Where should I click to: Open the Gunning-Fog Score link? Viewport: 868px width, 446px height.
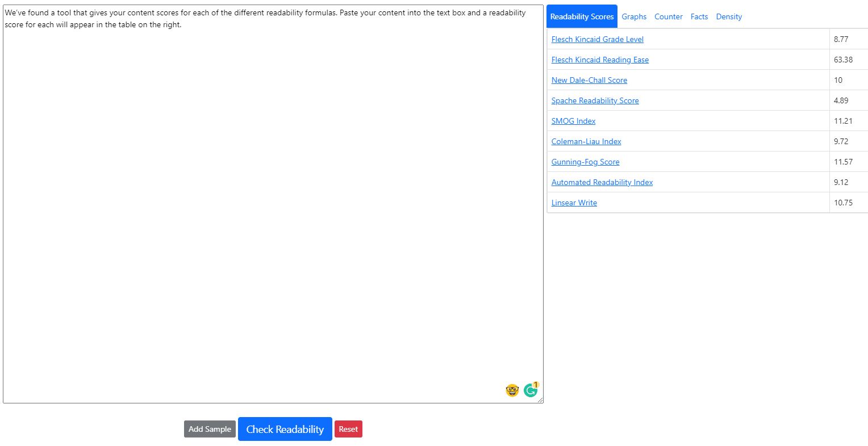point(585,162)
